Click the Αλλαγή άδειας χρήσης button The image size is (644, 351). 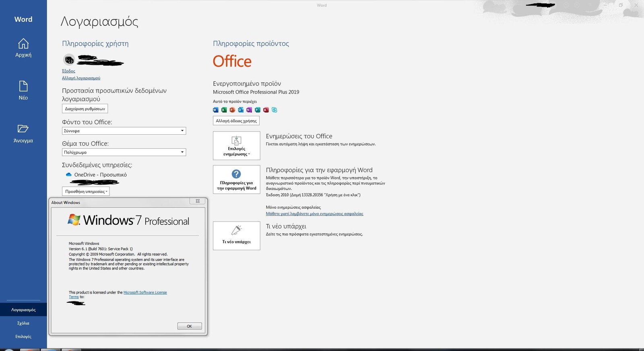point(236,121)
